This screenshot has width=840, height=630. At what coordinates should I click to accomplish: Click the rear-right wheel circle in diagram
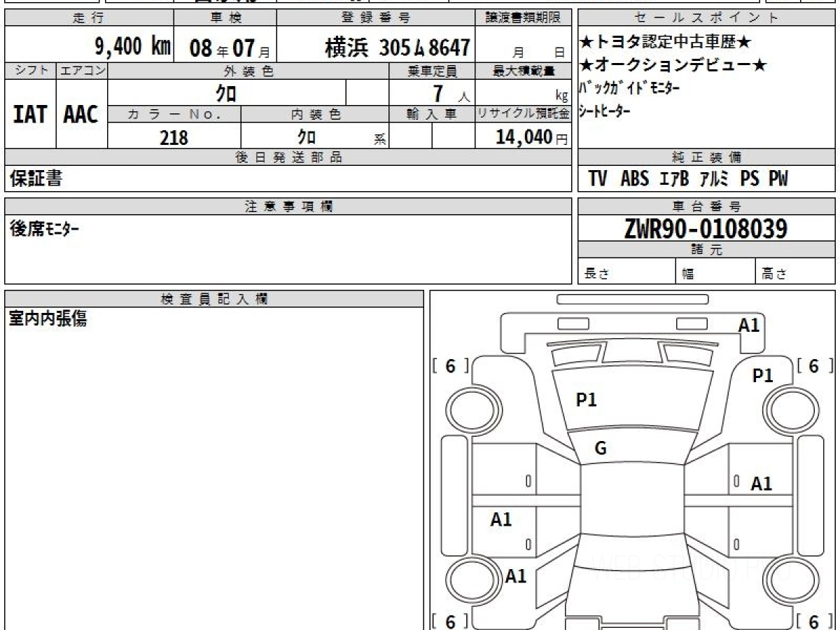coord(790,581)
